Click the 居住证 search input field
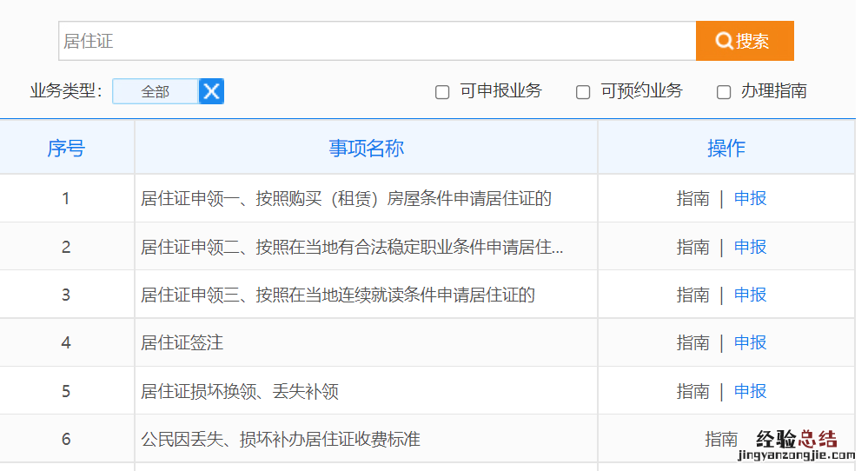Image resolution: width=868 pixels, height=471 pixels. (x=377, y=41)
